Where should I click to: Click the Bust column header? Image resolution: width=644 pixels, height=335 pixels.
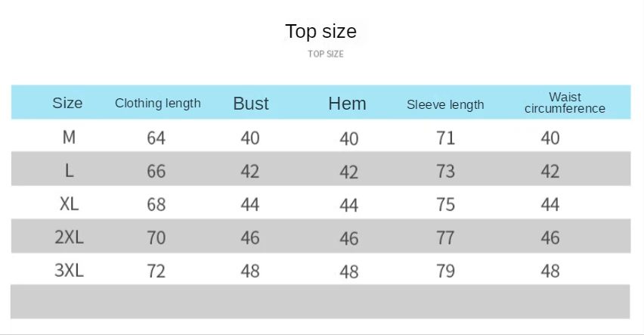click(251, 103)
